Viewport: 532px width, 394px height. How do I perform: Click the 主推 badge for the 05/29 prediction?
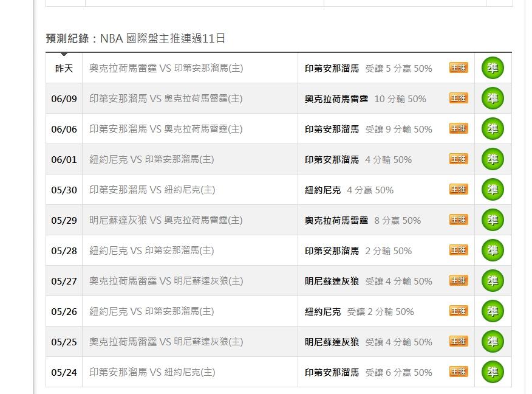click(x=459, y=219)
